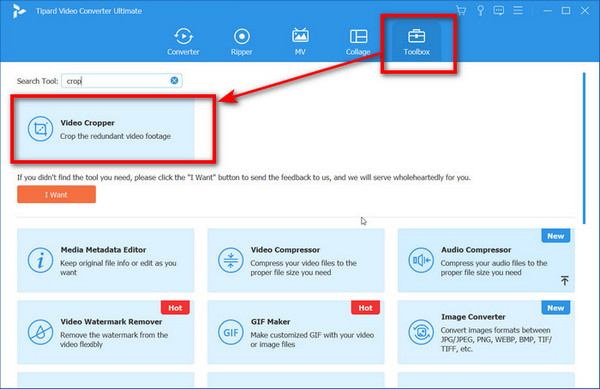Viewport: 600px width, 389px height.
Task: Select the Toolbox tab
Action: [416, 42]
